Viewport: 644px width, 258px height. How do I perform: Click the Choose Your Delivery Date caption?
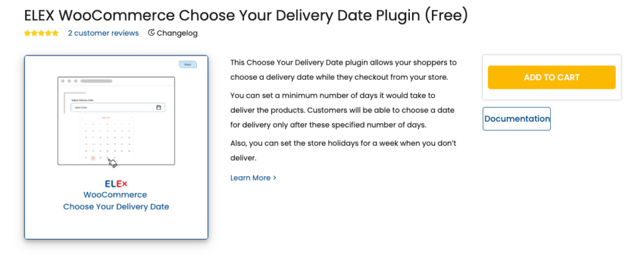pyautogui.click(x=116, y=206)
